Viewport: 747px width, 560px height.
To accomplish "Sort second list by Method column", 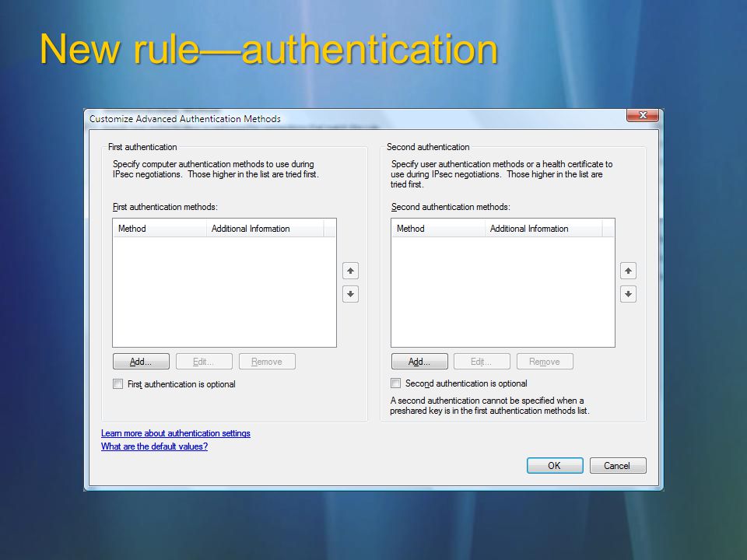I will tap(438, 229).
